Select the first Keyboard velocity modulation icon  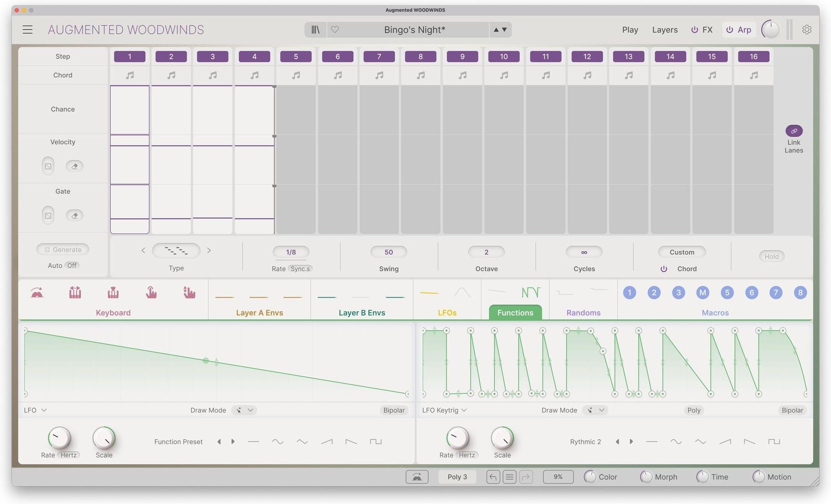37,292
